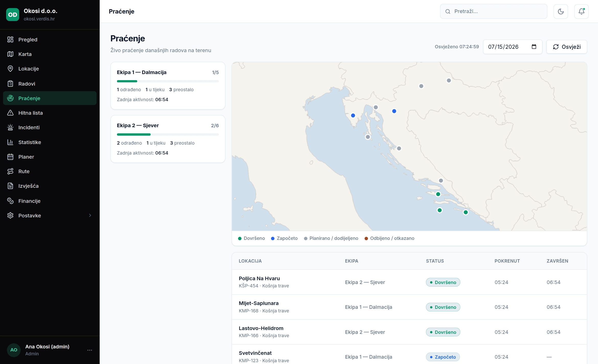The height and width of the screenshot is (364, 598).
Task: Click the Hitna lista warning icon
Action: pyautogui.click(x=10, y=113)
